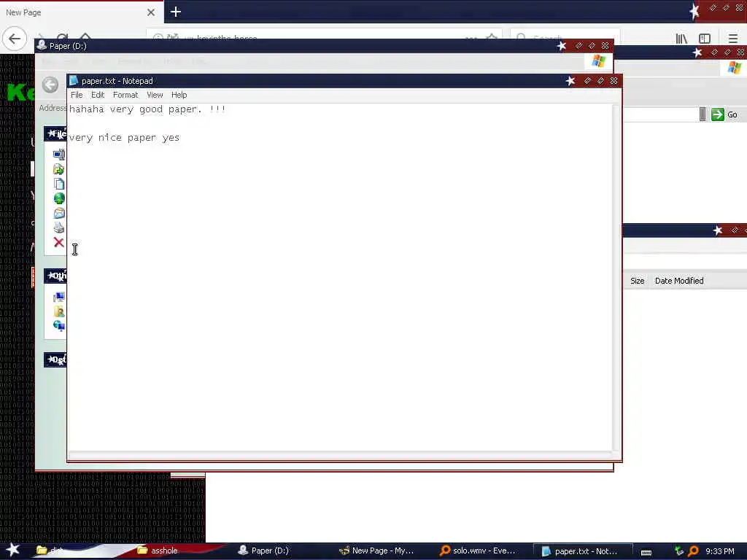The width and height of the screenshot is (747, 560).
Task: Open the browser hamburger menu
Action: click(733, 39)
